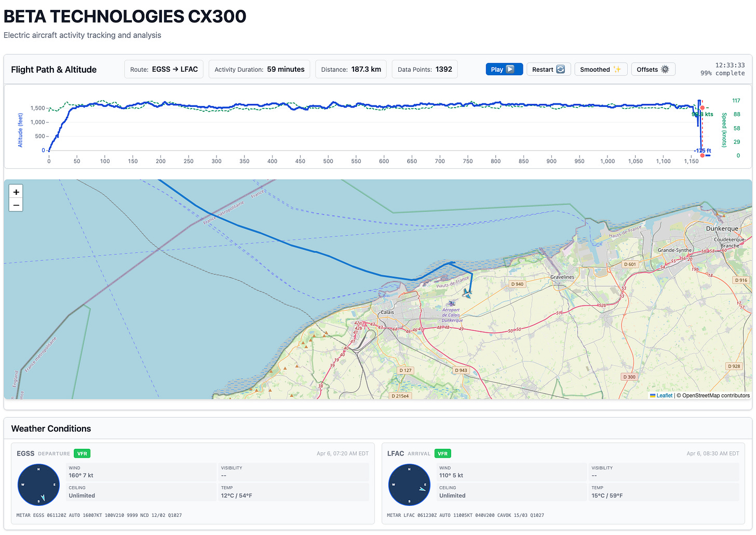This screenshot has width=756, height=535.
Task: Click the Route EGSS → LFAC box
Action: [x=164, y=69]
